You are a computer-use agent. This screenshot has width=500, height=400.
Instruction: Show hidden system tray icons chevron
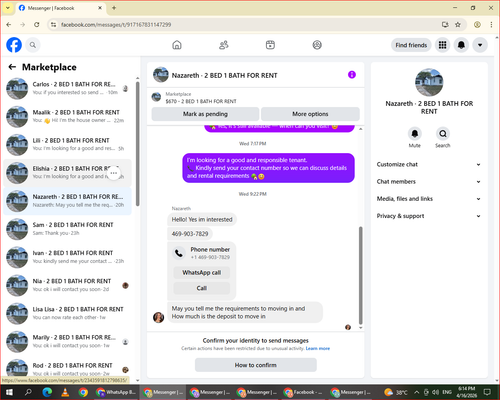click(417, 392)
